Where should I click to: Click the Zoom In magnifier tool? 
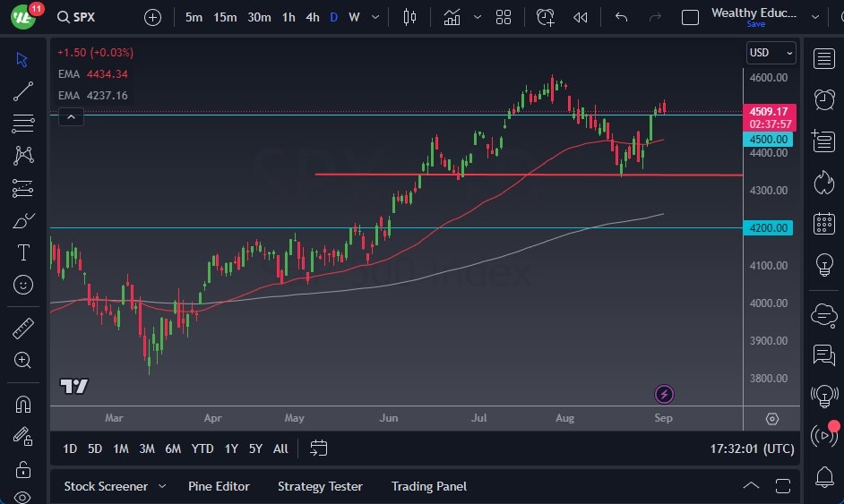pos(23,360)
